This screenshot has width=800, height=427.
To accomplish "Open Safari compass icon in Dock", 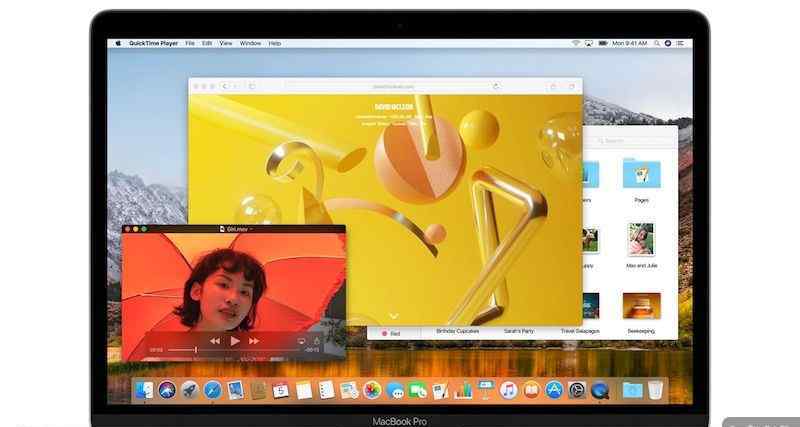I will pyautogui.click(x=213, y=390).
